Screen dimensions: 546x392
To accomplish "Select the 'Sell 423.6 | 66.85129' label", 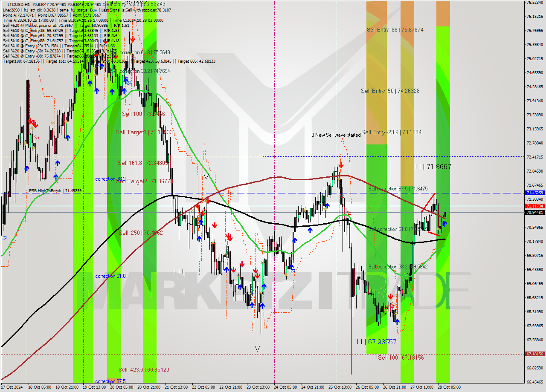I will pyautogui.click(x=144, y=370).
